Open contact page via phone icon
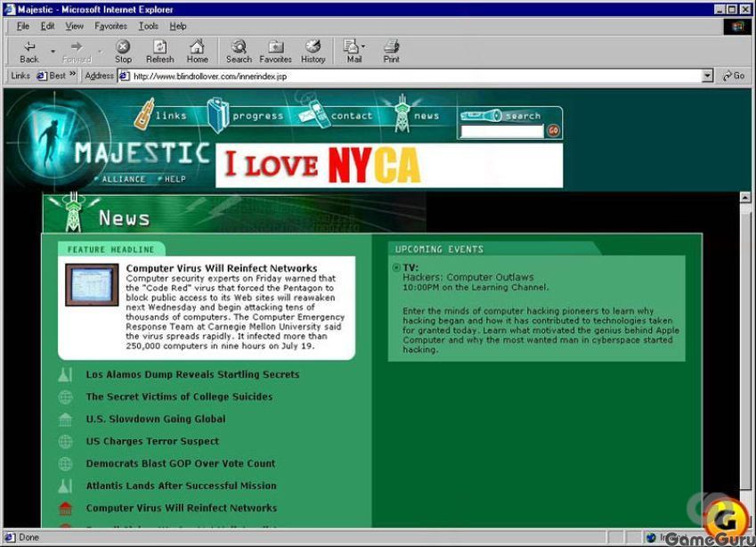This screenshot has width=756, height=547. [314, 114]
